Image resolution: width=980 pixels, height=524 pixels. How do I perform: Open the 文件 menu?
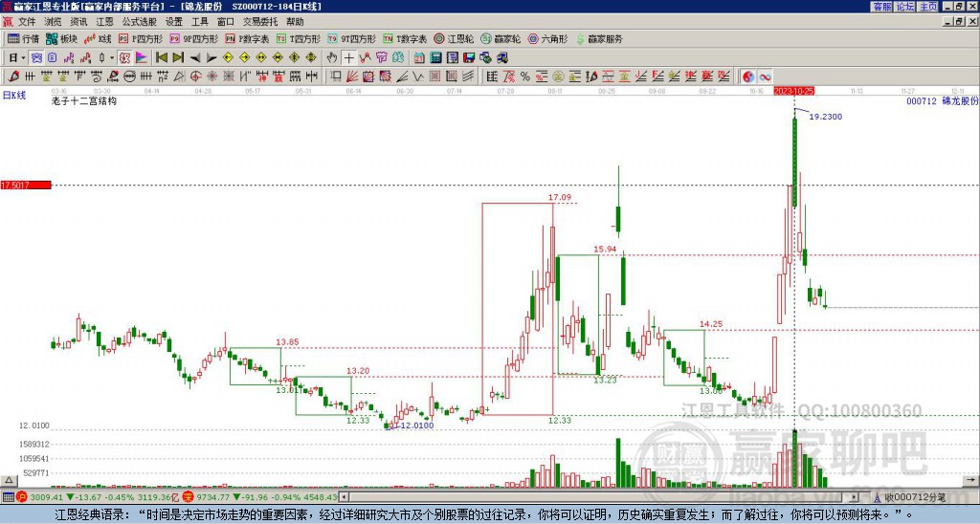26,22
